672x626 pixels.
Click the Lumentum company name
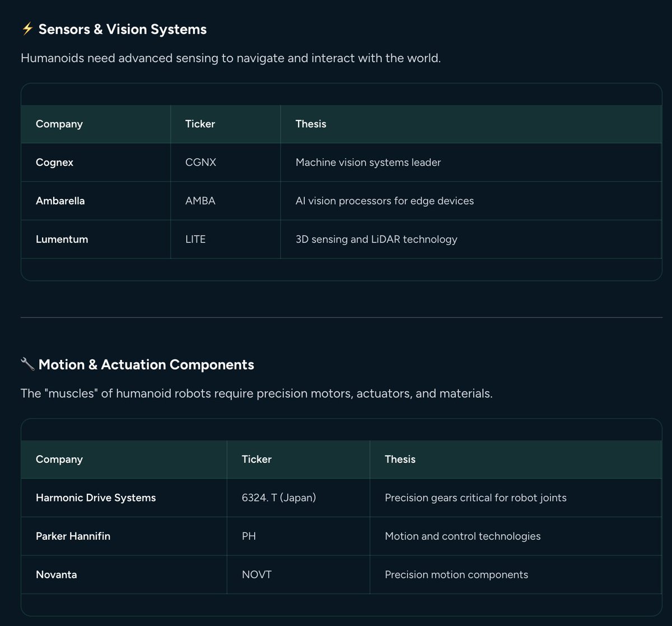coord(62,239)
